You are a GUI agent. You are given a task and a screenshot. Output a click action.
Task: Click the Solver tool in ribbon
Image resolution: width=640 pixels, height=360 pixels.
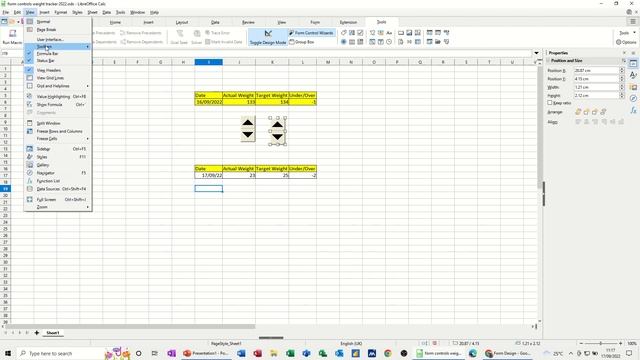(197, 37)
